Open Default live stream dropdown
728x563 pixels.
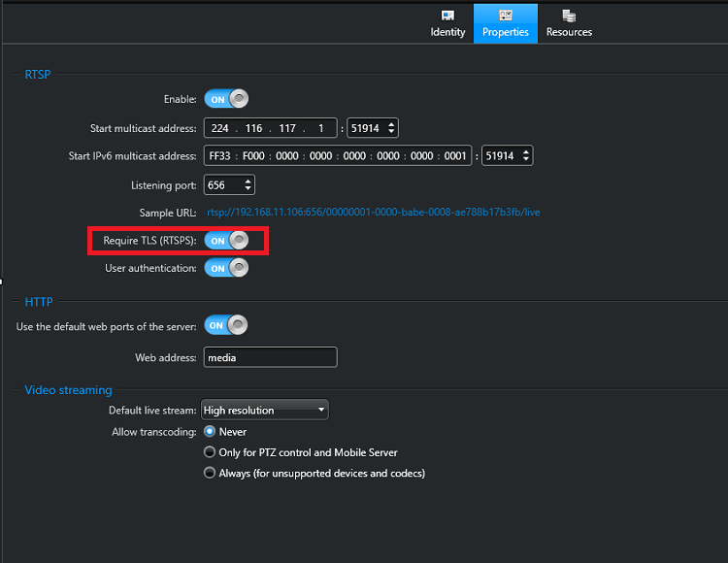coord(265,411)
